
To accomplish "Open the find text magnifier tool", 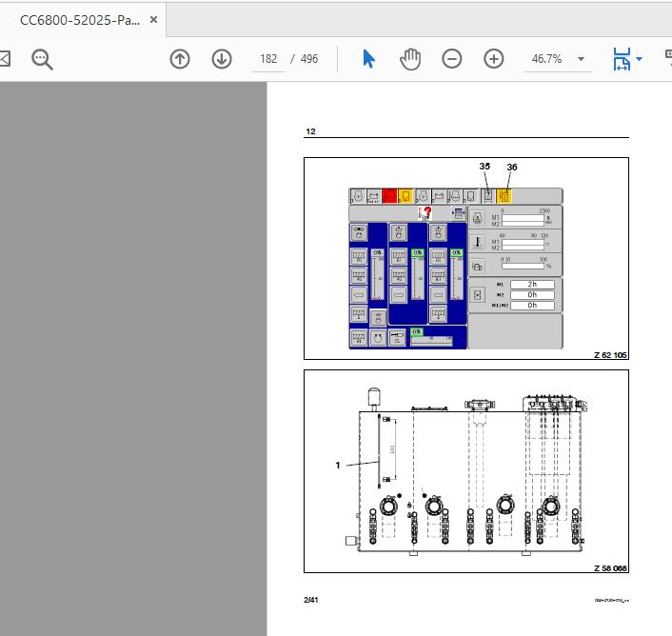I will (42, 59).
